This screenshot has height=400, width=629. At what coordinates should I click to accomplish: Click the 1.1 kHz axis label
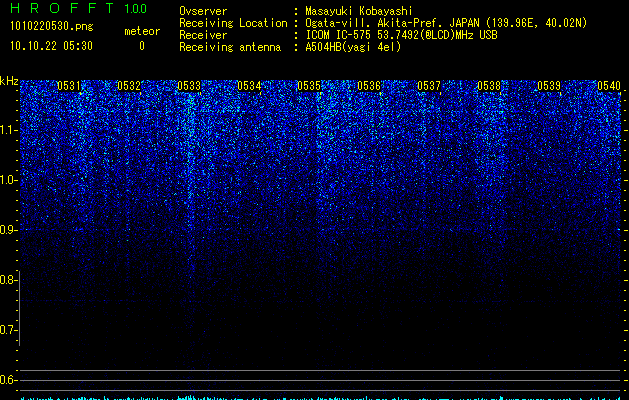coord(8,130)
